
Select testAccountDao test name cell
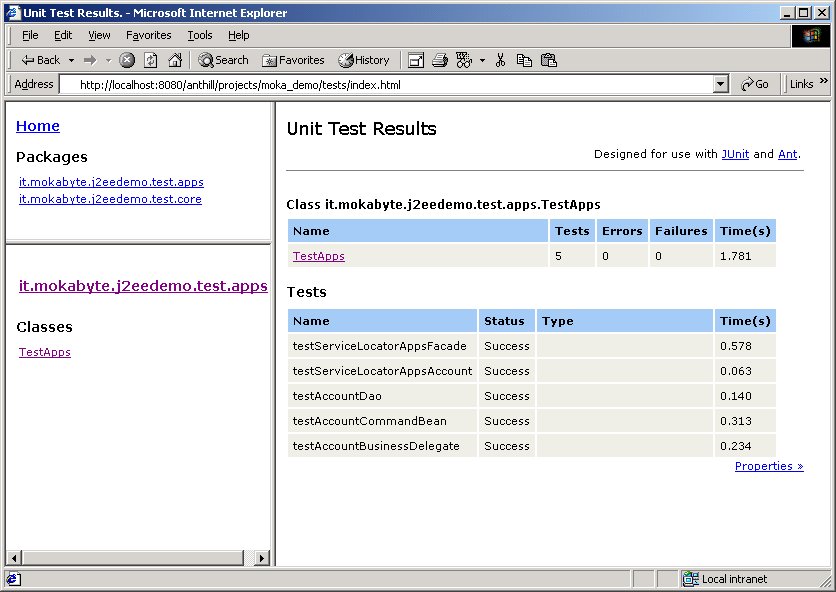[x=382, y=396]
